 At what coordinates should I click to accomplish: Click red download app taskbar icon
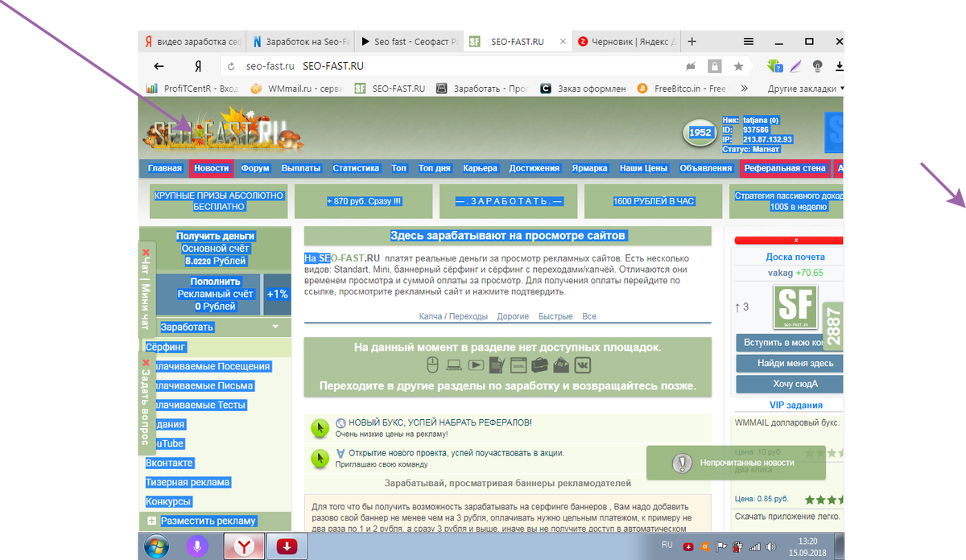287,546
